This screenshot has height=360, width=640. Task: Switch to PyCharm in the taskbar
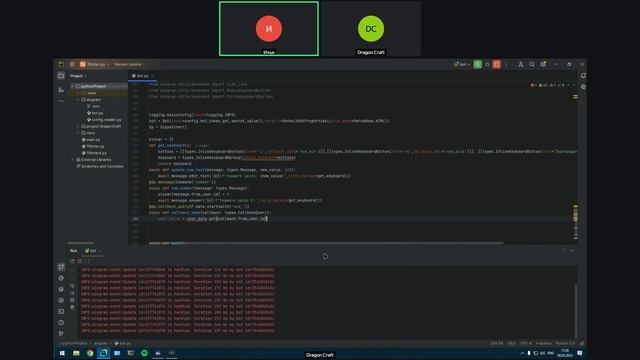[x=104, y=353]
